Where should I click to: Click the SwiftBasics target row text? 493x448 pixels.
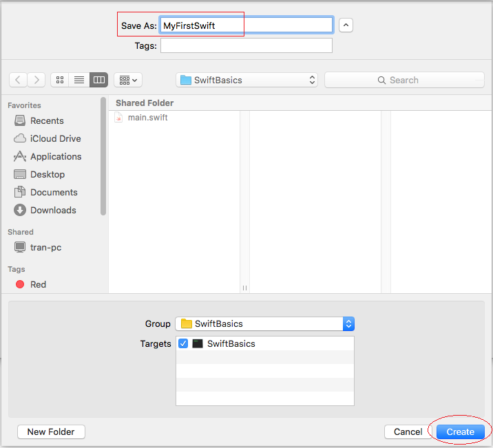pyautogui.click(x=231, y=343)
